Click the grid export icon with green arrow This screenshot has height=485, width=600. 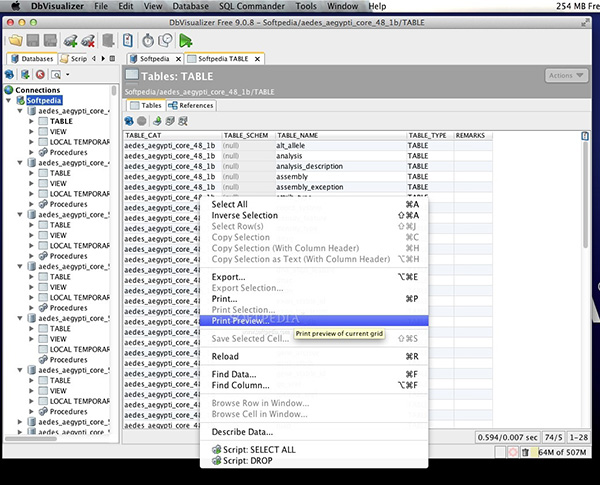coord(157,121)
